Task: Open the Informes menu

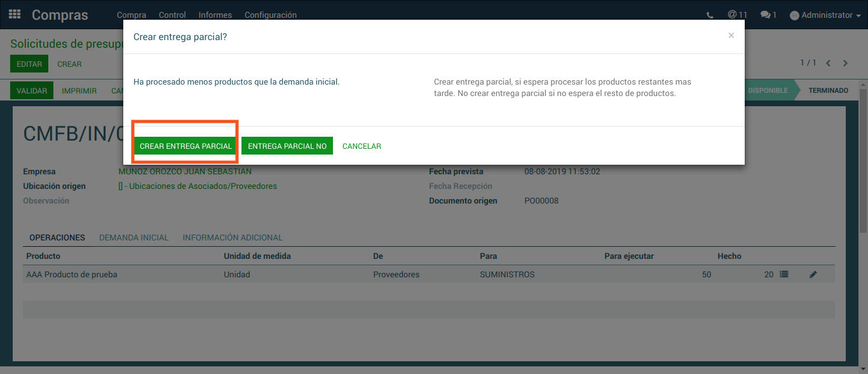Action: tap(215, 15)
